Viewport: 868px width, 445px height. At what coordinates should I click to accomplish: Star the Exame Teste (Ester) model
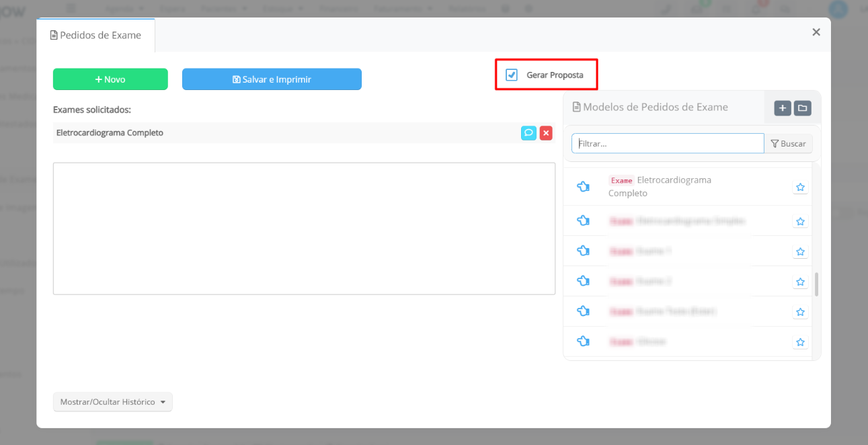(x=800, y=312)
